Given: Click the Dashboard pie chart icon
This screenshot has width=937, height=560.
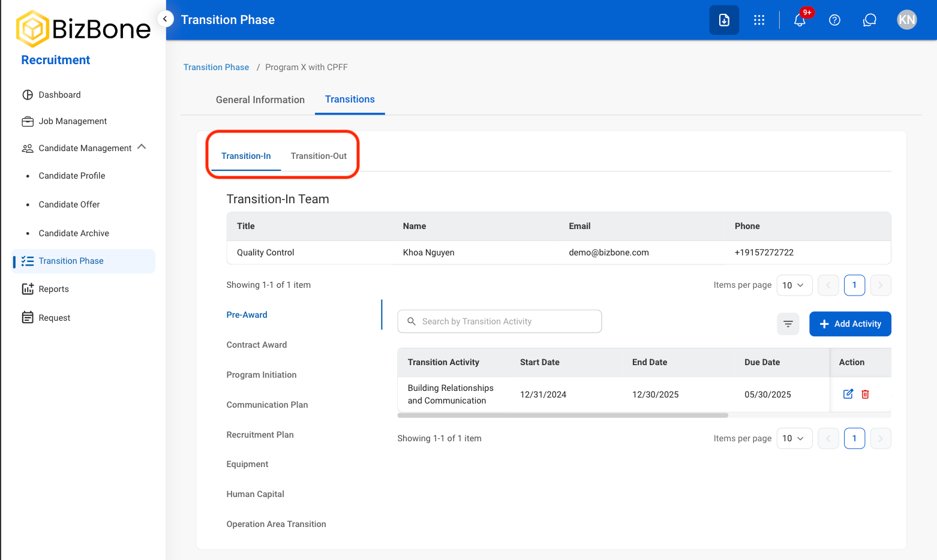Looking at the screenshot, I should 28,95.
